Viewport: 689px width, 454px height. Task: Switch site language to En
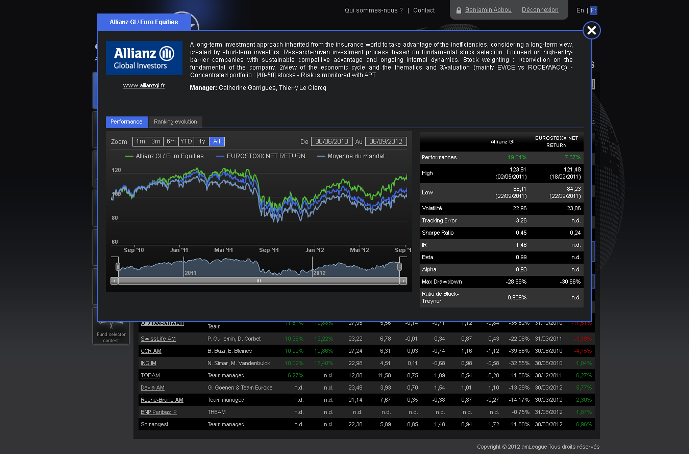(x=580, y=11)
